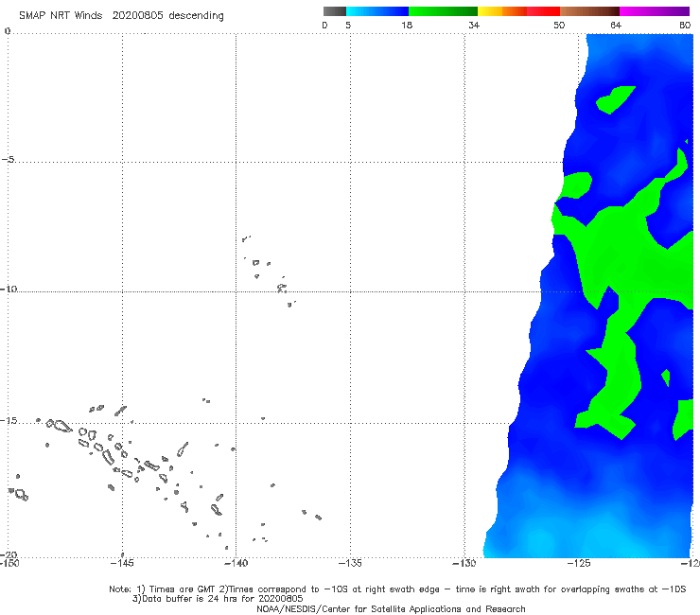Click the latitude label -15
The height and width of the screenshot is (615, 700).
[x=8, y=421]
